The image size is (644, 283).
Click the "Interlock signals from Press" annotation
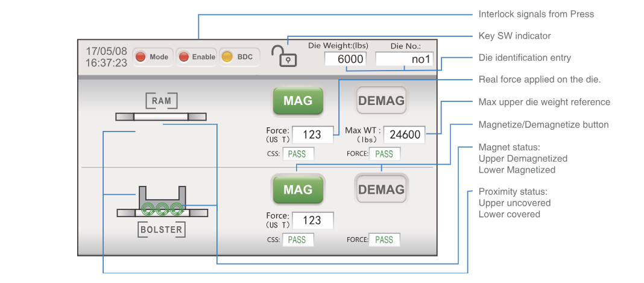(537, 14)
